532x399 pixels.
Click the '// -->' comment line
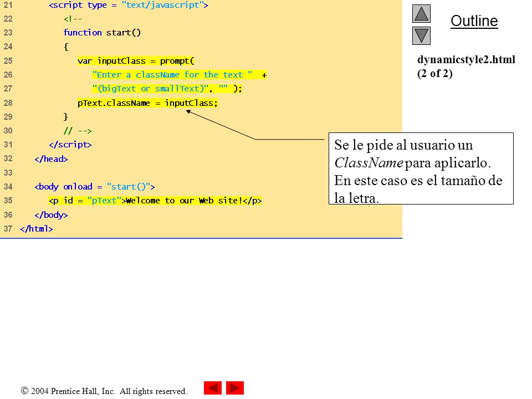(78, 131)
